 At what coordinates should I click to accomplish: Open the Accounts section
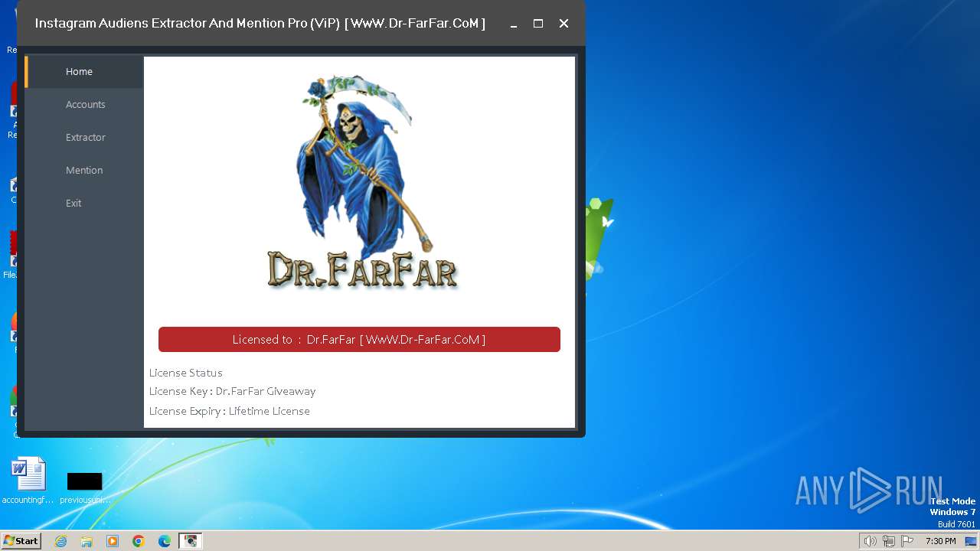[84, 105]
